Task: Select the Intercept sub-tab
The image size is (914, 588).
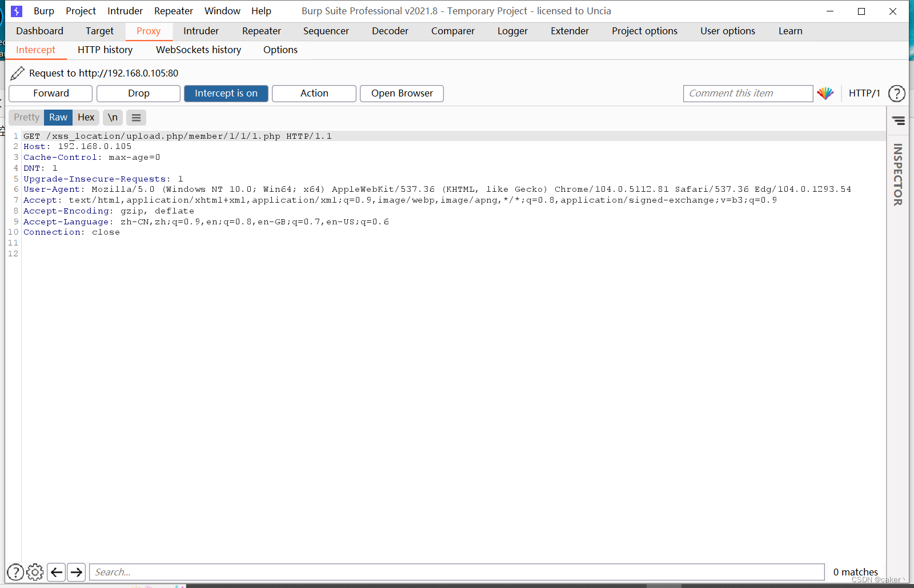Action: click(35, 50)
